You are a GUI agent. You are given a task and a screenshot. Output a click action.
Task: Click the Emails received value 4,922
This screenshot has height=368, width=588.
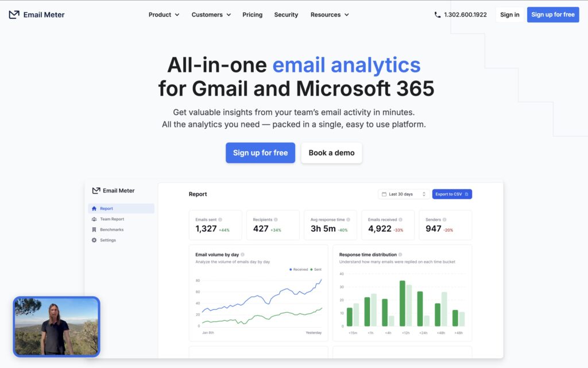coord(380,229)
